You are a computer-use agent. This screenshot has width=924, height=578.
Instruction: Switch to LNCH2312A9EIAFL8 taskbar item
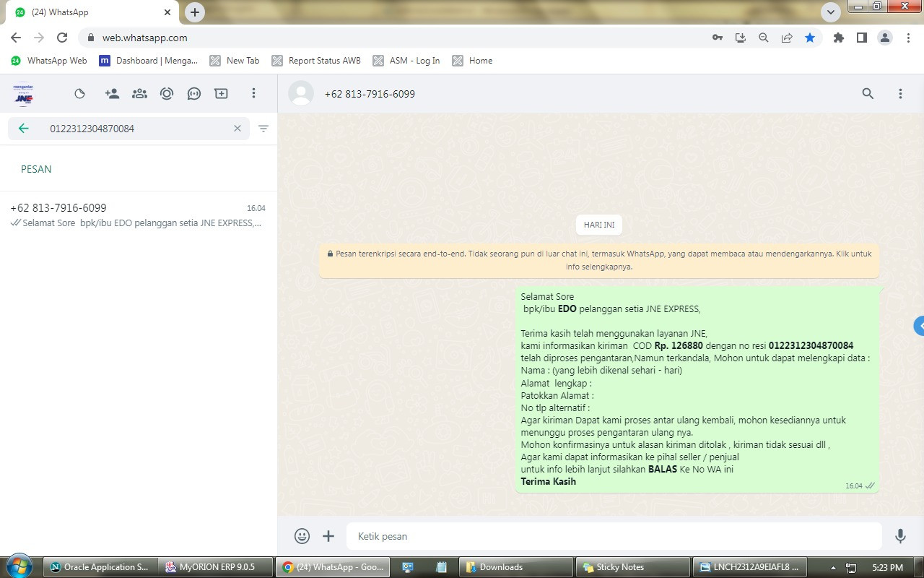pyautogui.click(x=749, y=567)
